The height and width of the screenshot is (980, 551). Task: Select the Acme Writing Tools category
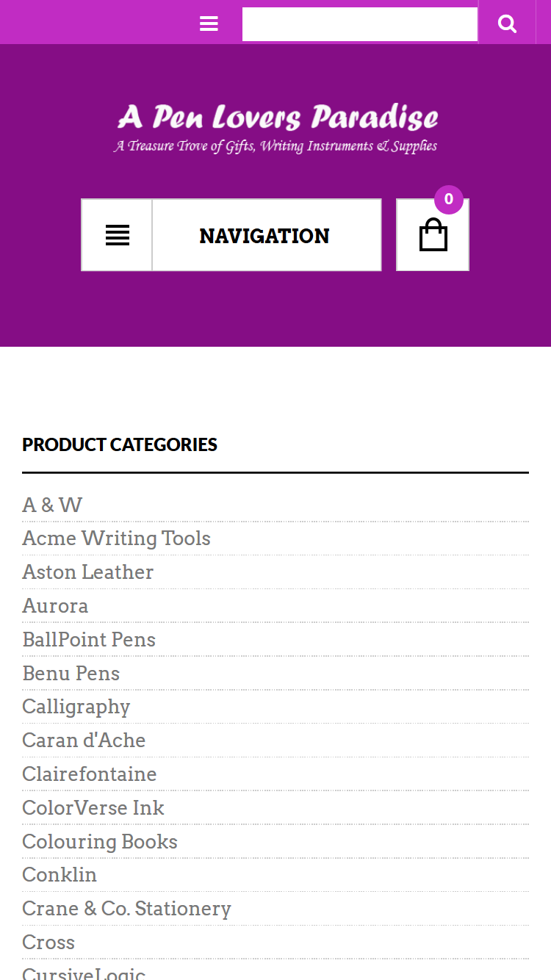click(116, 538)
